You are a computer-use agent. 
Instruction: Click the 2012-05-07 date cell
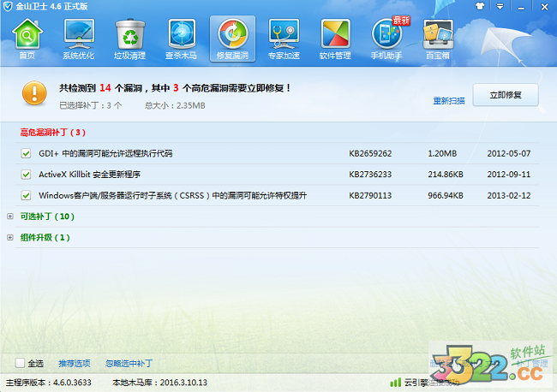pos(509,153)
